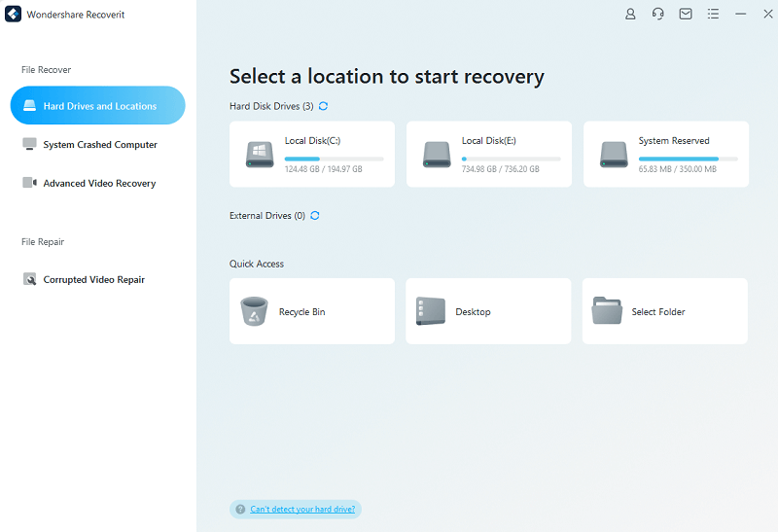Click the Recycle Bin trash icon

click(254, 311)
